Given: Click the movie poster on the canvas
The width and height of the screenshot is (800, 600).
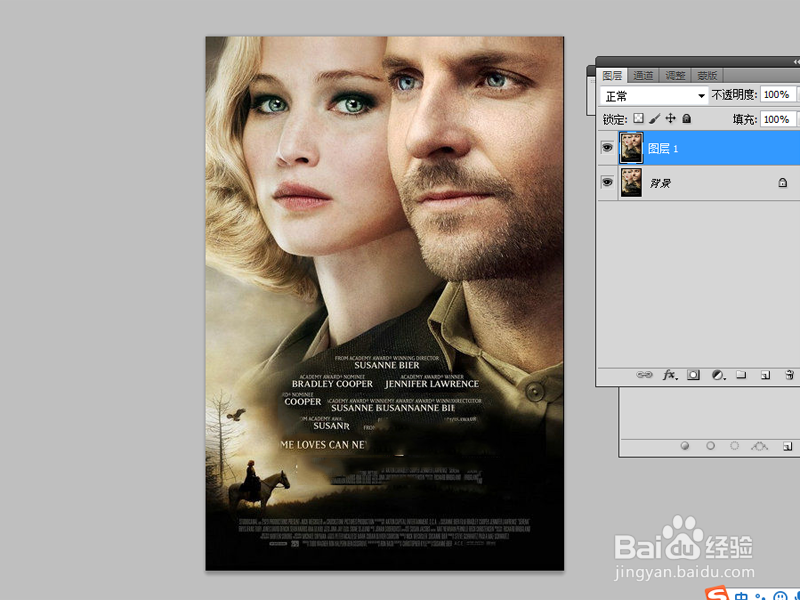Looking at the screenshot, I should click(385, 303).
